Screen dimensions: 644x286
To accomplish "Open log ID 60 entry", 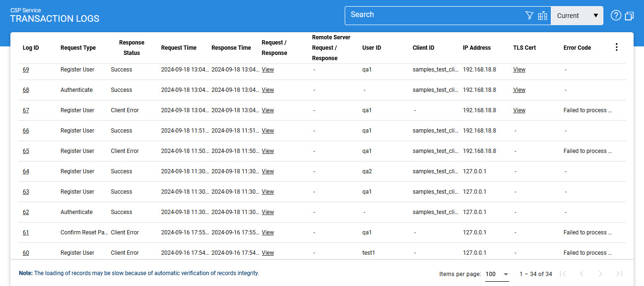I will point(26,253).
